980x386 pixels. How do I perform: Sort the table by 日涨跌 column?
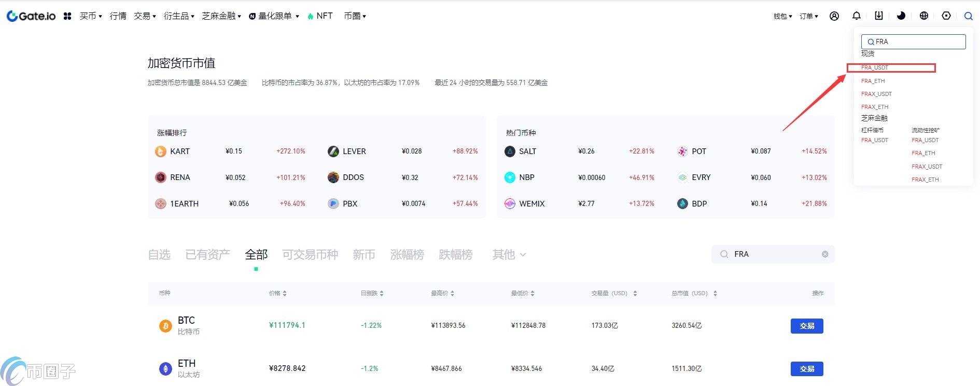[372, 294]
